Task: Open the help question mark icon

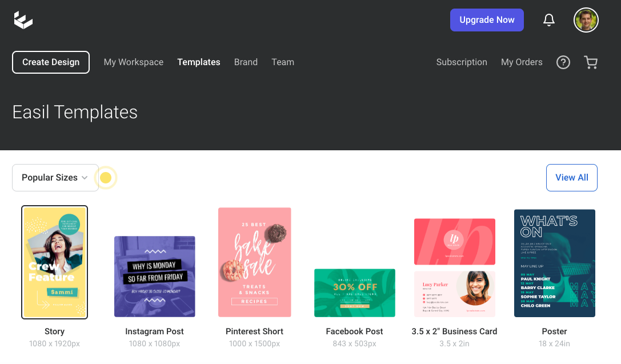Action: point(563,62)
